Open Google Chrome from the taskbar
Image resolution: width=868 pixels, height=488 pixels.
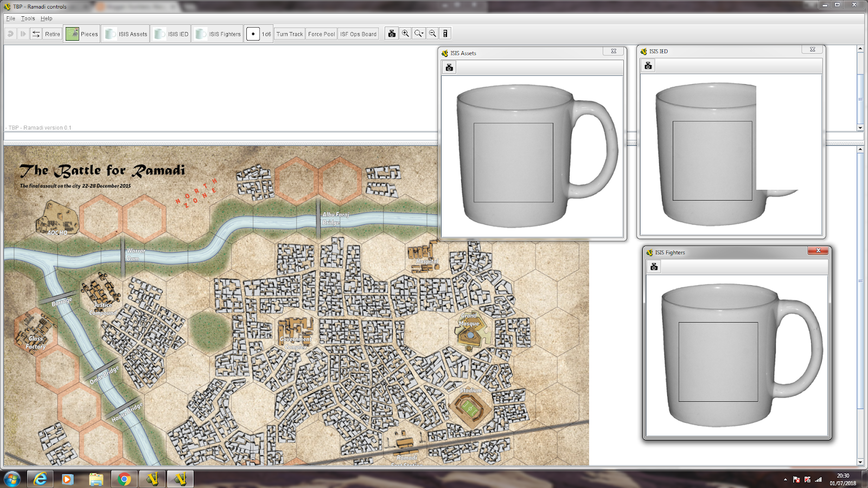(x=124, y=479)
